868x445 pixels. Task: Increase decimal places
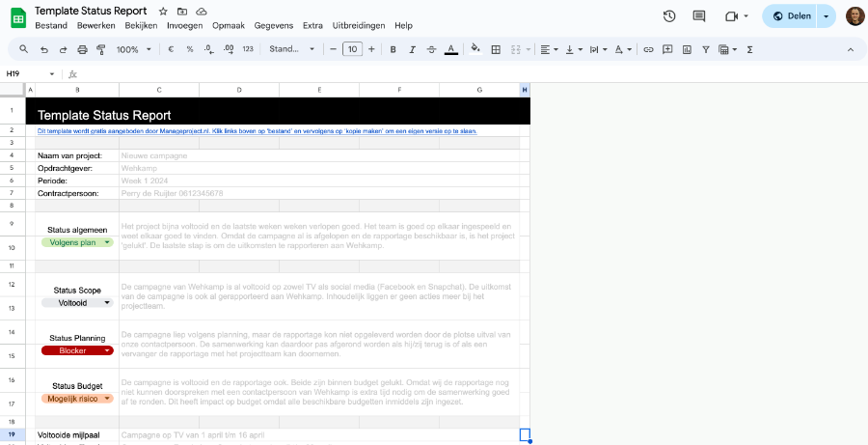pyautogui.click(x=228, y=49)
